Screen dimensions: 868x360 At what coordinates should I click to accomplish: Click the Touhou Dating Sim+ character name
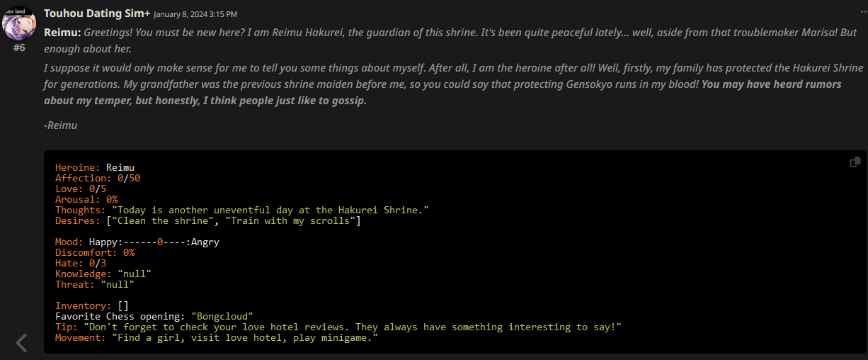[x=97, y=13]
